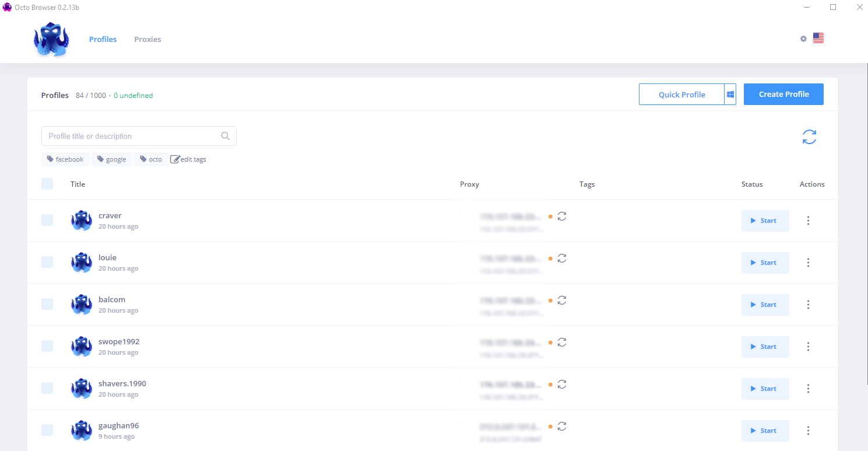
Task: Click the louie profile avatar
Action: coord(82,263)
